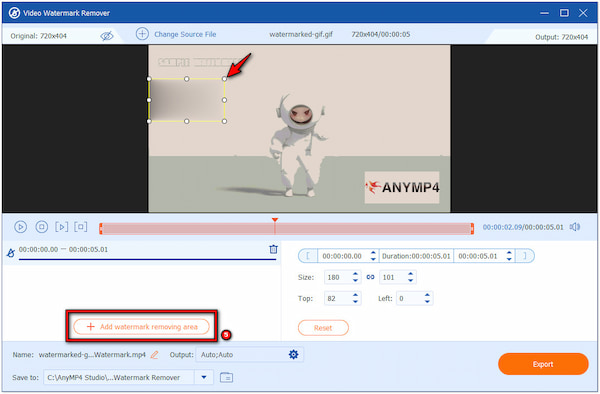Edit output file name with pencil icon
The height and width of the screenshot is (394, 600).
pos(154,355)
